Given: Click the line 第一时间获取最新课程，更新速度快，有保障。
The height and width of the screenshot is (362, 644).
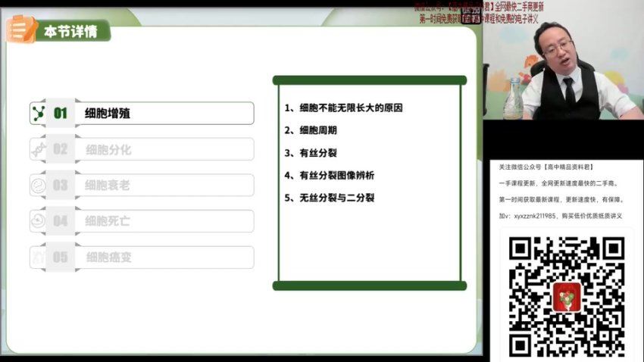Looking at the screenshot, I should [x=561, y=199].
